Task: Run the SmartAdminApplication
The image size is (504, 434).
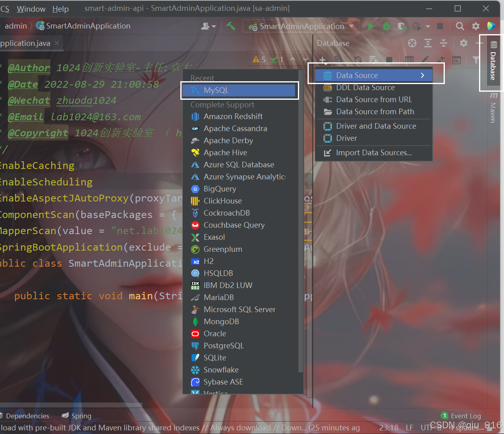Action: pyautogui.click(x=371, y=26)
